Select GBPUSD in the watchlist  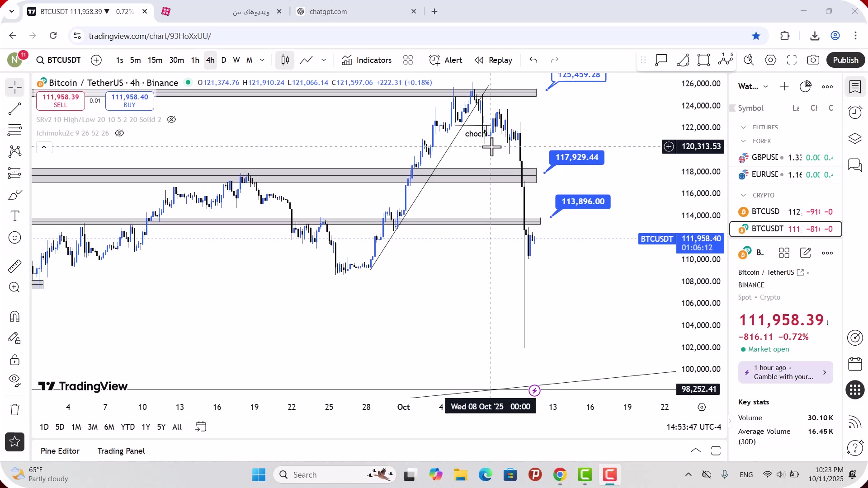pyautogui.click(x=786, y=158)
